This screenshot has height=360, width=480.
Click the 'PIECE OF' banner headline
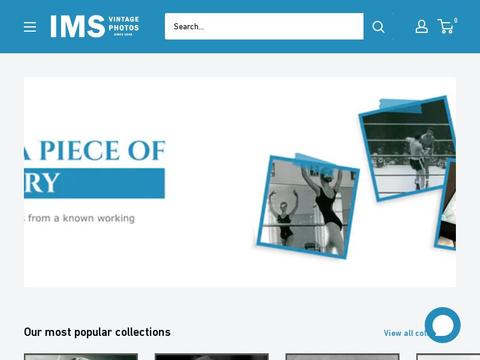click(102, 151)
